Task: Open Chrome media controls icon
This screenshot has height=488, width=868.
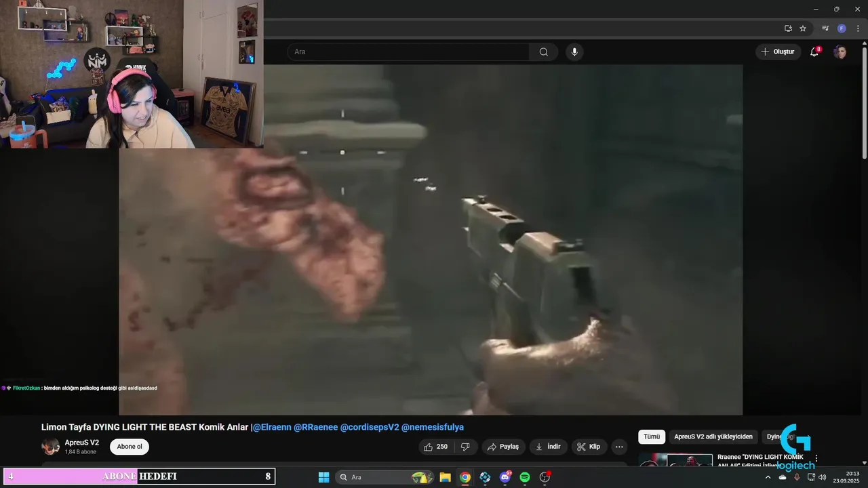Action: point(825,28)
